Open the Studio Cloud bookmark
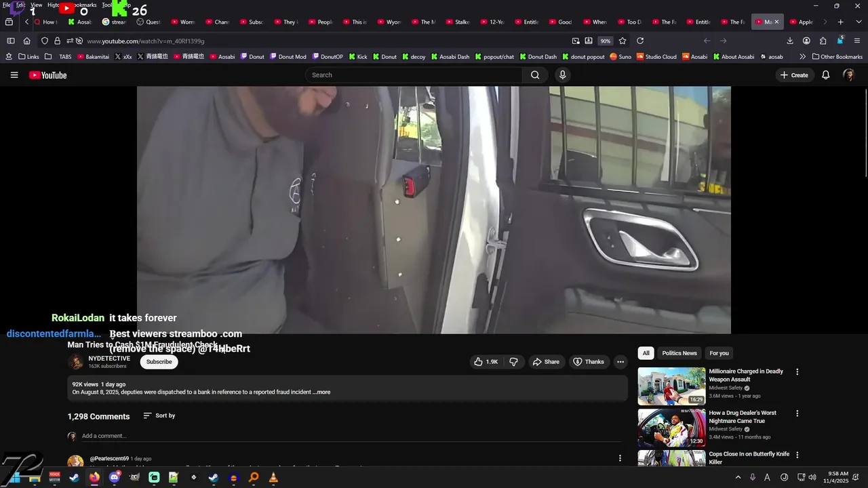 point(656,57)
